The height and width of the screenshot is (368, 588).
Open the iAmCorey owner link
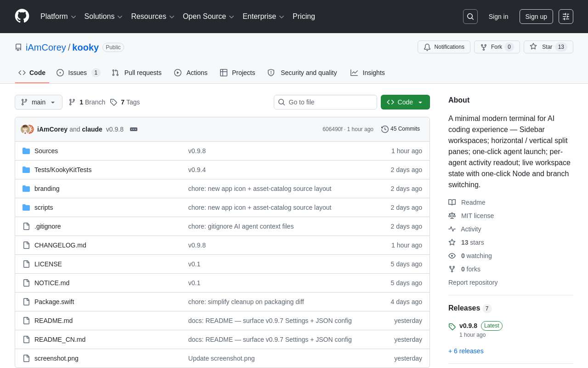click(46, 47)
